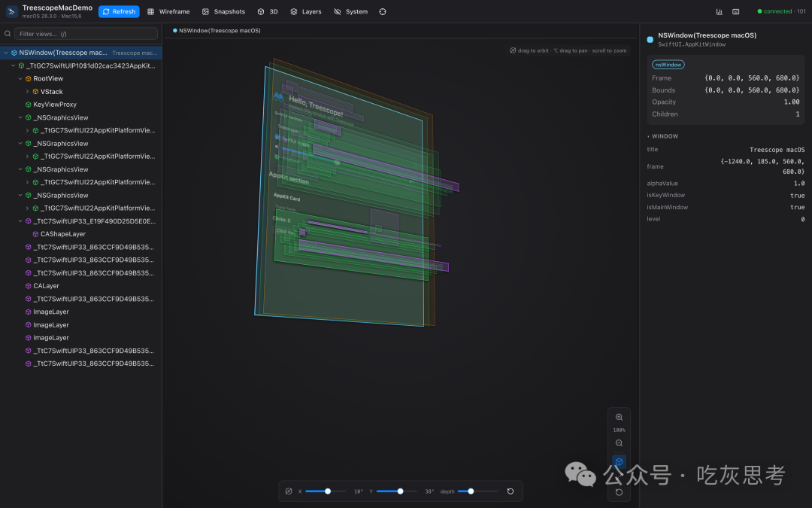
Task: Toggle the blue cube 3D button in zoom panel
Action: click(619, 462)
